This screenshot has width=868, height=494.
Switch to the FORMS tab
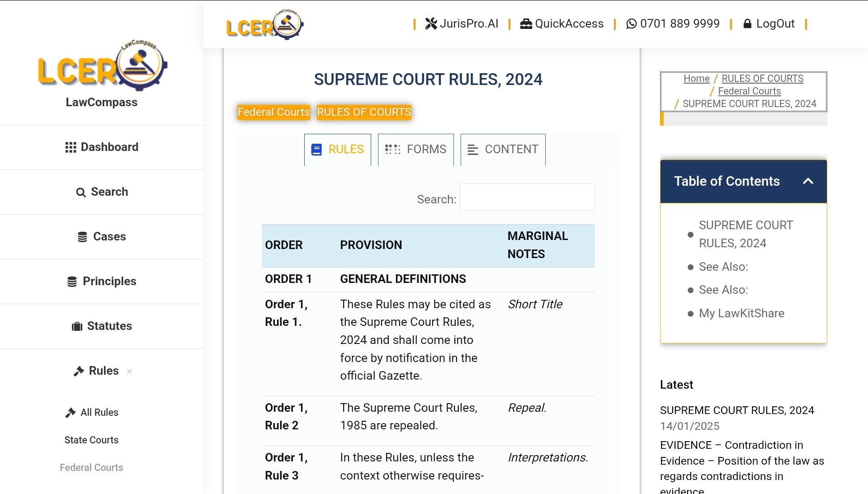(x=415, y=150)
